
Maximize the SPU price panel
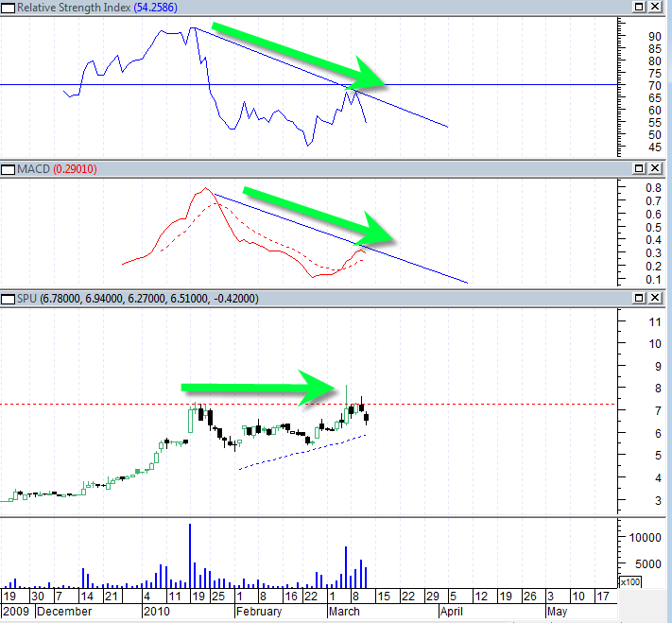[639, 298]
